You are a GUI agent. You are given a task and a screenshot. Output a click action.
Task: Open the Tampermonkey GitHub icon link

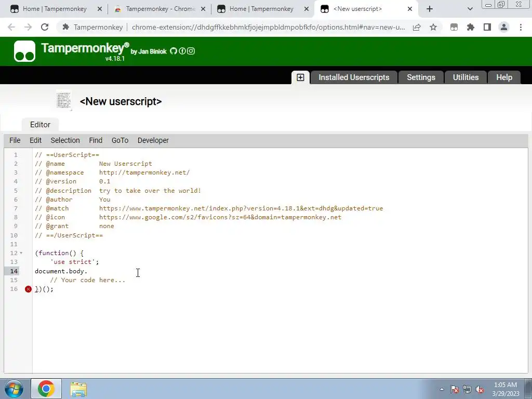click(x=174, y=51)
